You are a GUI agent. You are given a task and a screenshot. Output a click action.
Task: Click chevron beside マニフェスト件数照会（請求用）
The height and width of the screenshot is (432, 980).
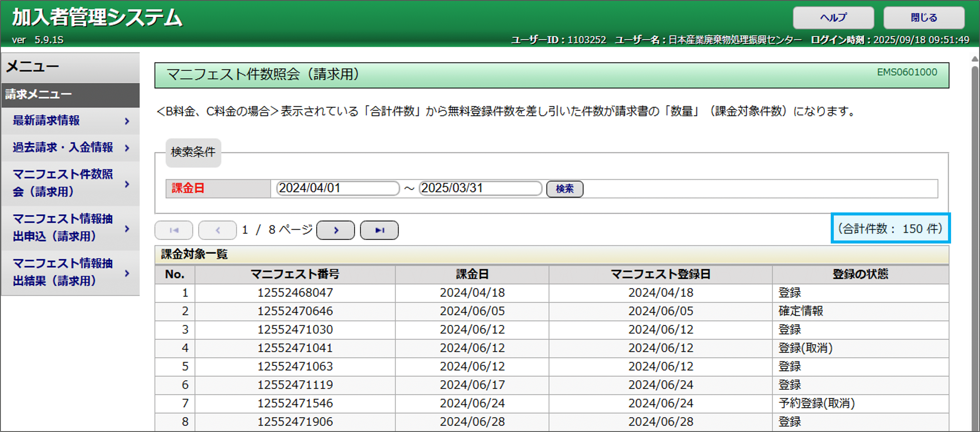coord(127,184)
